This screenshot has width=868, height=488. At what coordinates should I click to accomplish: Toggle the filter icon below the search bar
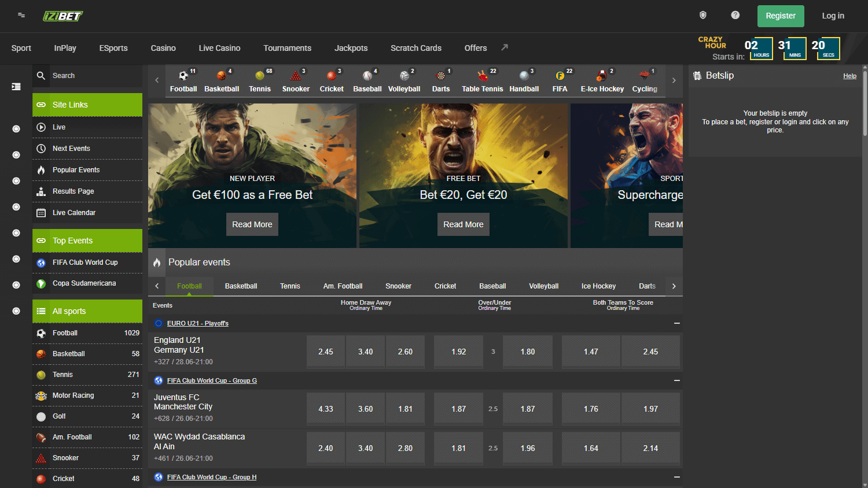point(16,86)
